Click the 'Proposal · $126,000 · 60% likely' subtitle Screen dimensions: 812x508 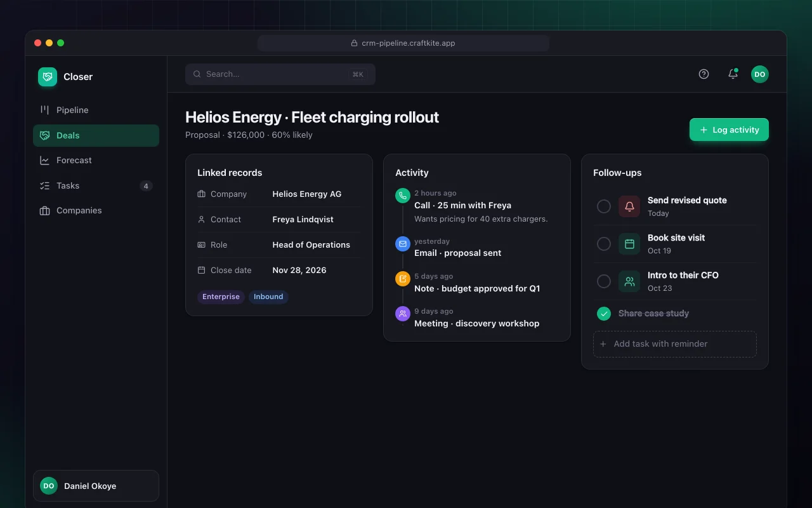(249, 135)
